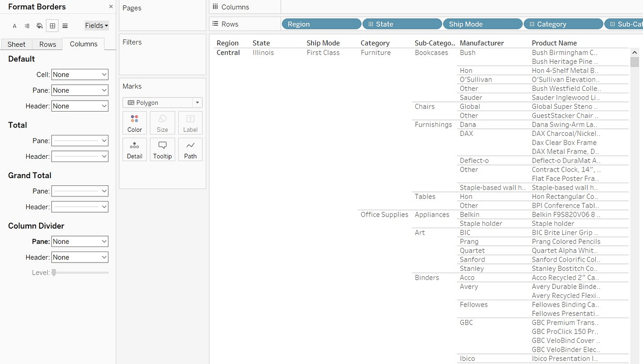Select the Region column header
This screenshot has height=364, width=643.
227,43
